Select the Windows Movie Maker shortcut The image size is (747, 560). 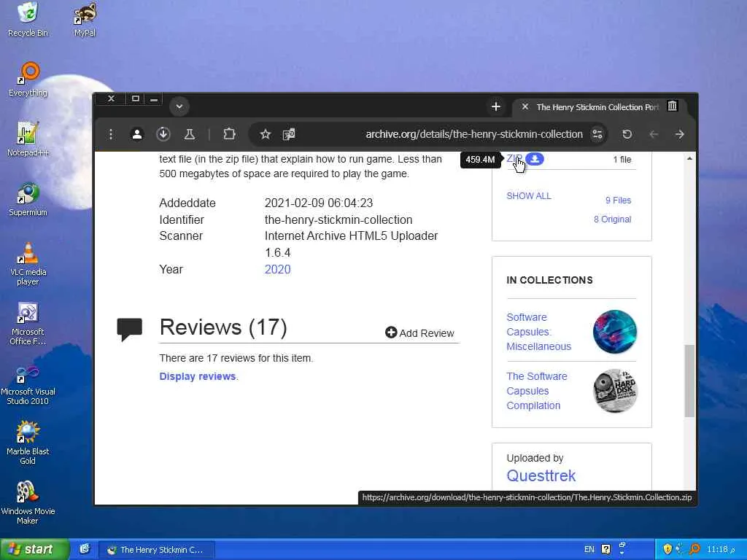[28, 503]
